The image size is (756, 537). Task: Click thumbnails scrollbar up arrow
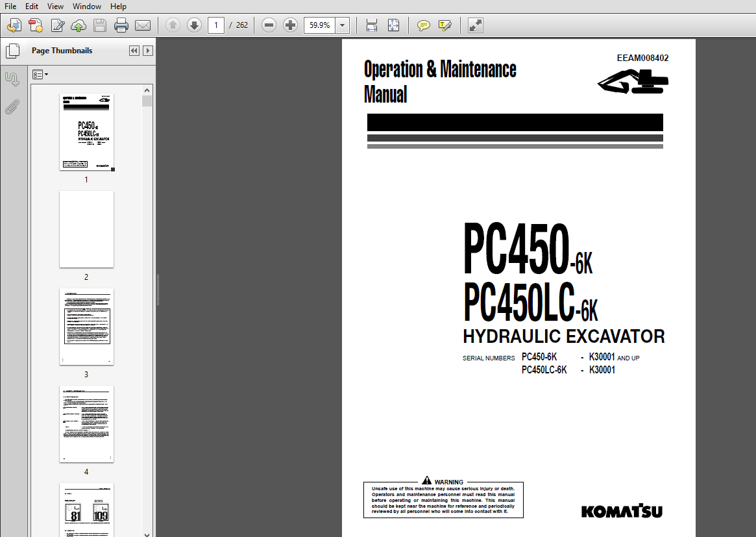point(147,90)
